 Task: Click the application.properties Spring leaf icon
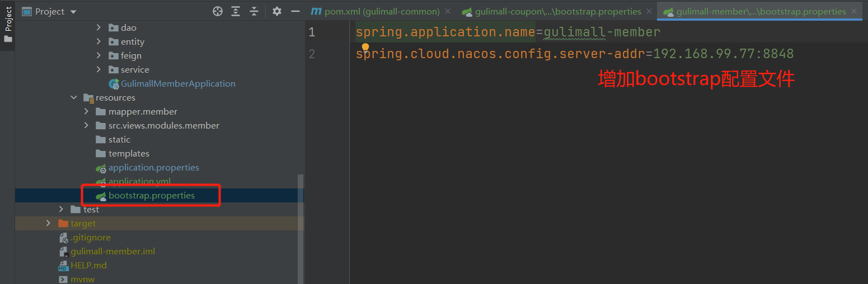[101, 168]
